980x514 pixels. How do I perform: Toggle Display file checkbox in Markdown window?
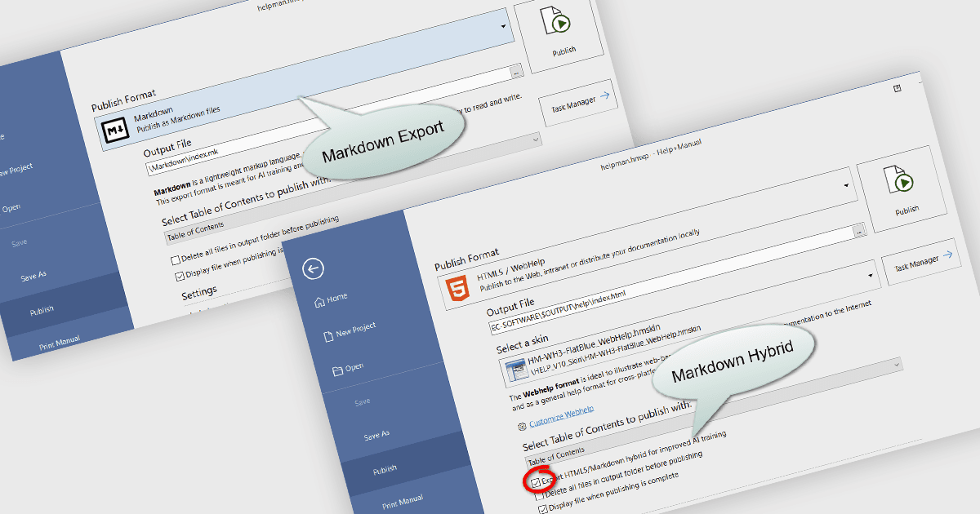(x=180, y=275)
